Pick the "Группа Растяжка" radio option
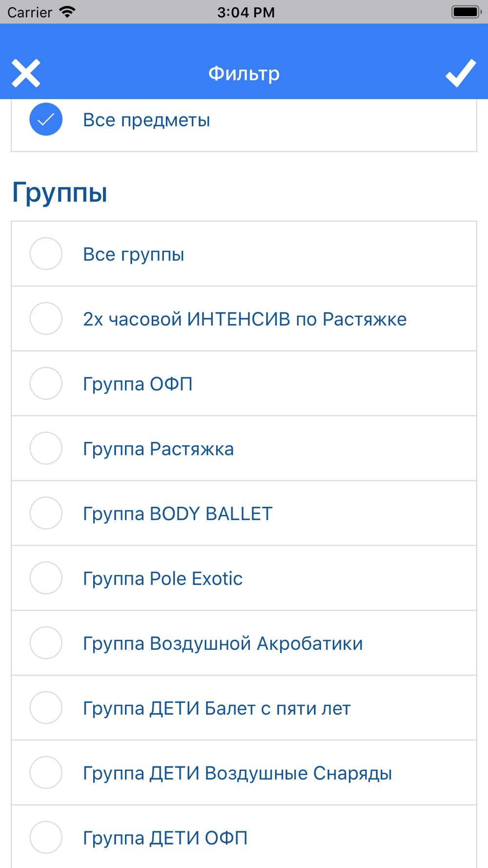The width and height of the screenshot is (488, 868). pyautogui.click(x=46, y=448)
